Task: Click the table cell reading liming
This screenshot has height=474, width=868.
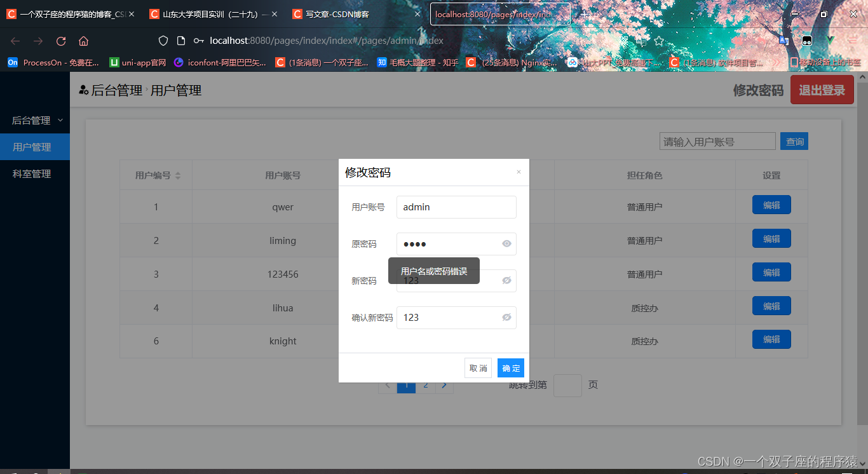Action: [283, 241]
